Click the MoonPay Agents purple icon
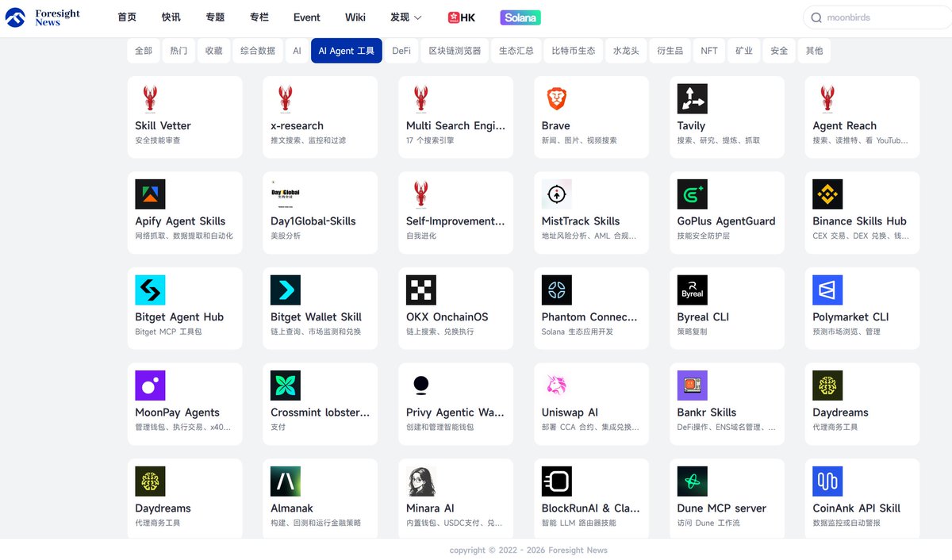 [150, 385]
